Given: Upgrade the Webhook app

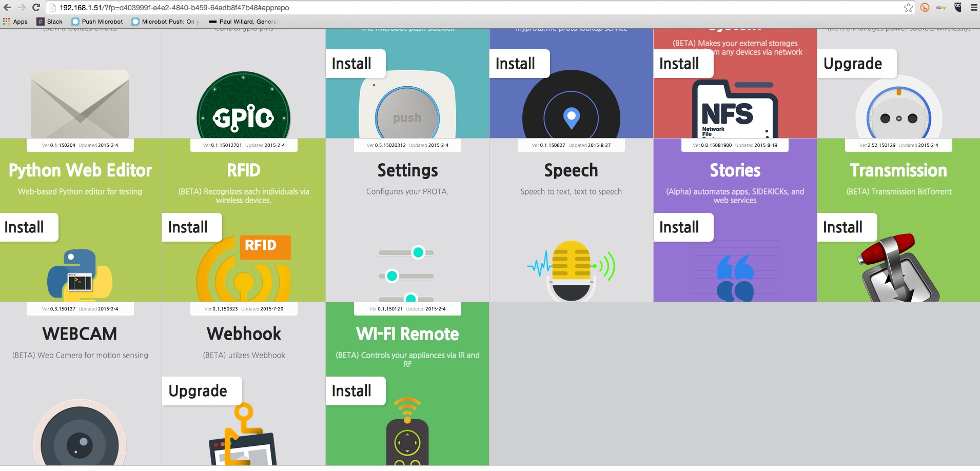Looking at the screenshot, I should pos(202,391).
